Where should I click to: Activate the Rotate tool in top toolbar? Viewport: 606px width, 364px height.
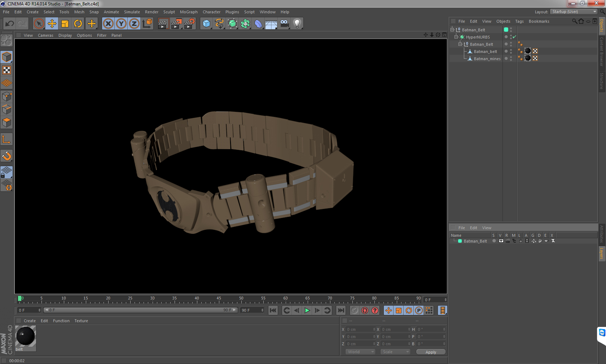click(78, 24)
